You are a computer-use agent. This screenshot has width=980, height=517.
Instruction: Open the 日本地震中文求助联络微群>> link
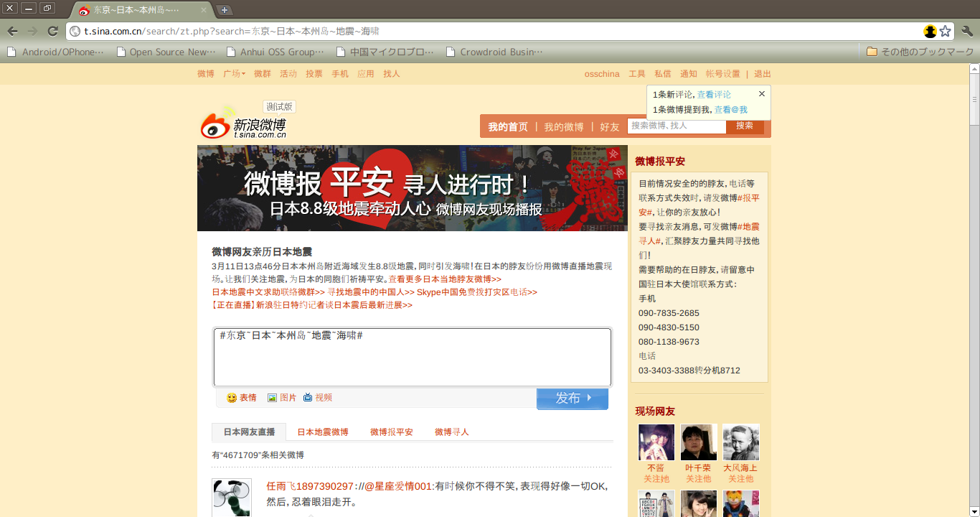click(x=268, y=292)
